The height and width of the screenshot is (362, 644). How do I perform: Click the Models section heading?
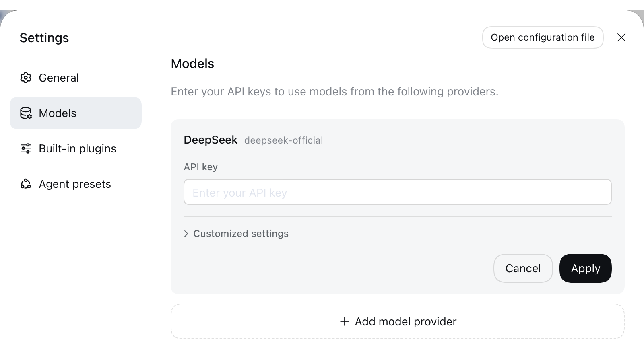coord(192,64)
